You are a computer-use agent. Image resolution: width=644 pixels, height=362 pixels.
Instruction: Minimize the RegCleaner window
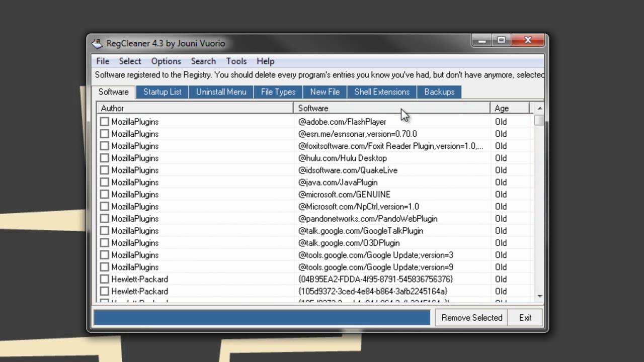(482, 41)
